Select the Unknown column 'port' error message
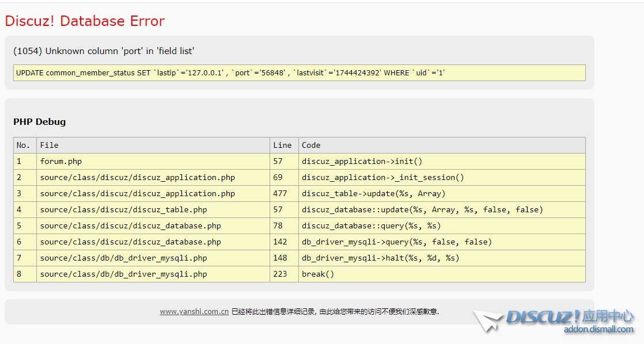Viewport: 644px width, 344px height. click(x=104, y=51)
